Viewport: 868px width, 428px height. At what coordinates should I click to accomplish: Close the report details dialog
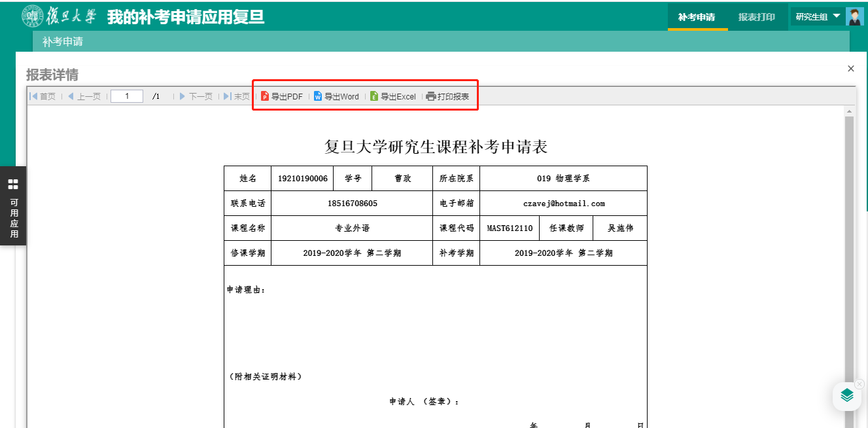pyautogui.click(x=851, y=69)
